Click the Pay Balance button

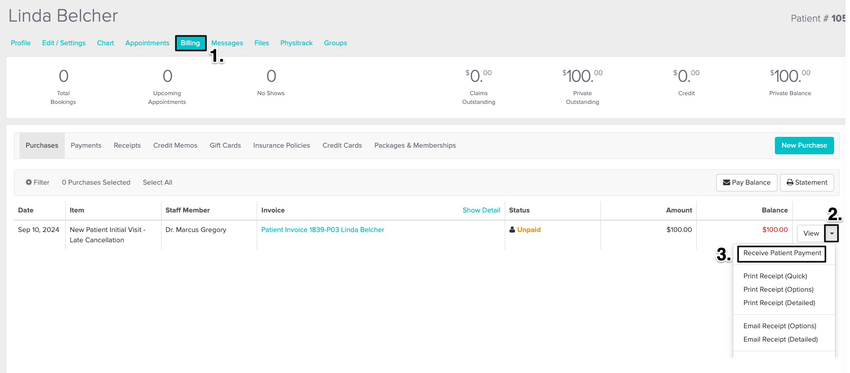point(746,183)
